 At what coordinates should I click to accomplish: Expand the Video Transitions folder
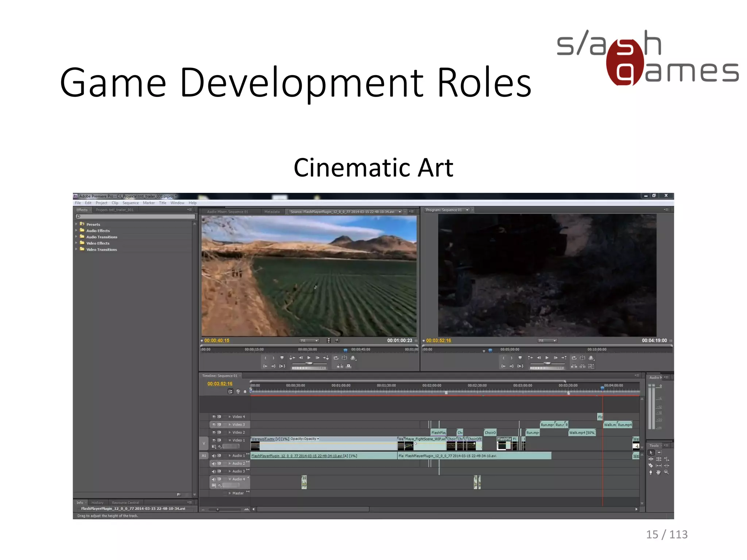(76, 249)
